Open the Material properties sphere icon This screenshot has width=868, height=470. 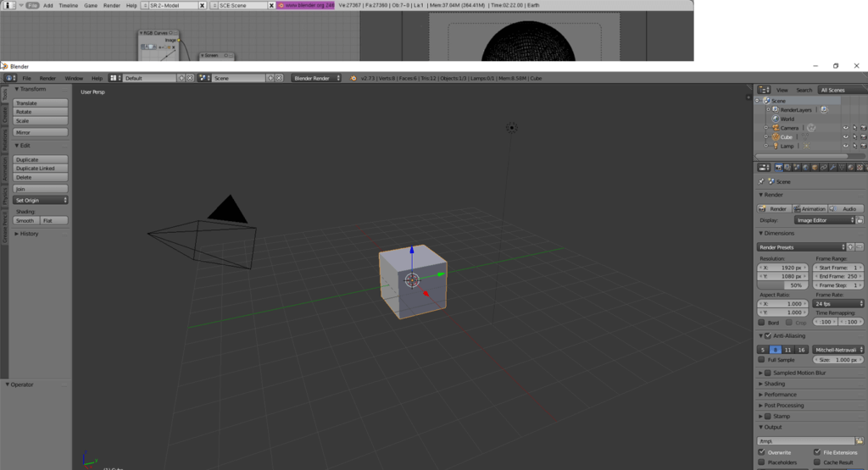click(851, 168)
